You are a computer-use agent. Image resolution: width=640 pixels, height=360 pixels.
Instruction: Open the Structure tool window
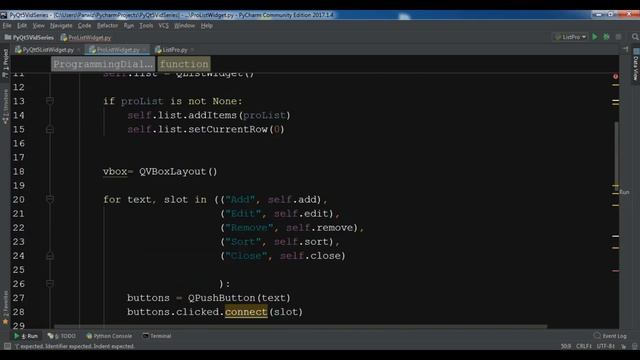(x=5, y=107)
